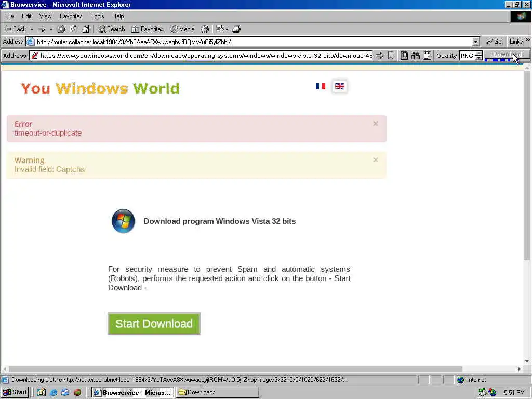The height and width of the screenshot is (399, 532).
Task: Click the Quality PNG field
Action: (467, 56)
